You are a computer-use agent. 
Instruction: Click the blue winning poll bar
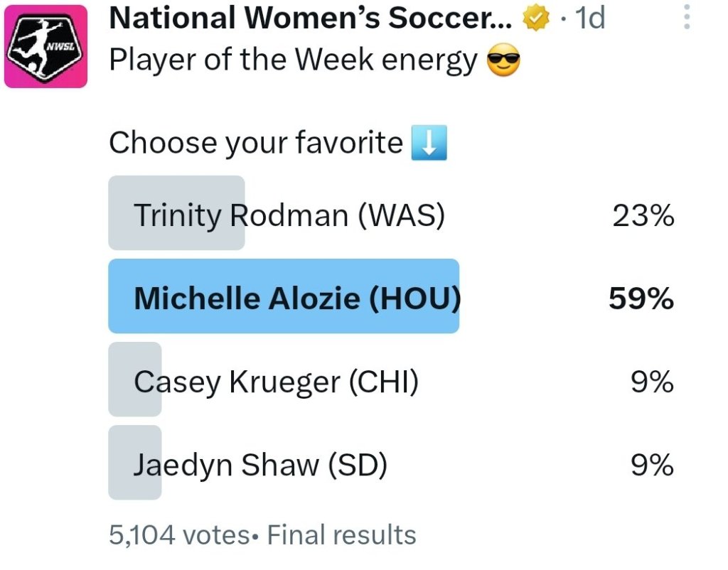284,296
